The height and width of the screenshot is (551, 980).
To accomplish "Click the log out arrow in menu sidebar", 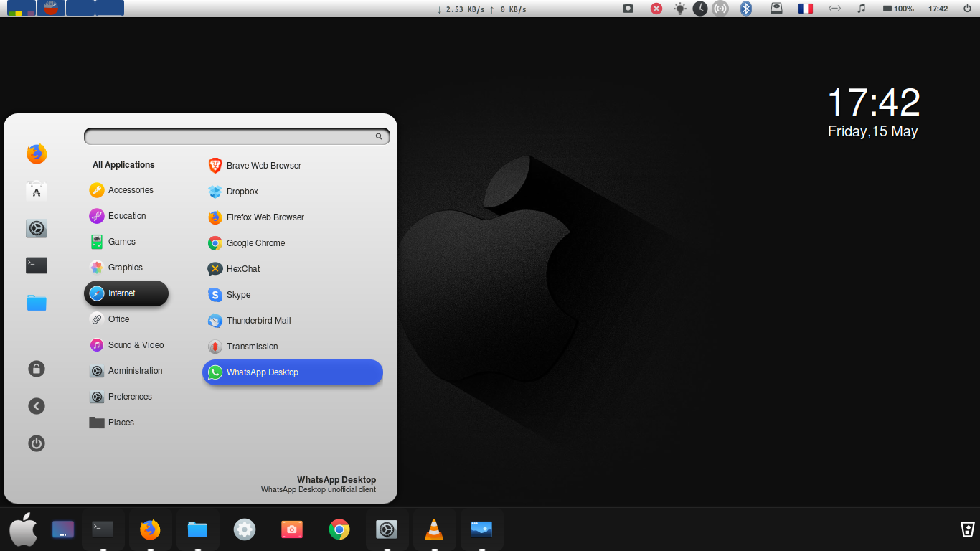I will [x=37, y=406].
